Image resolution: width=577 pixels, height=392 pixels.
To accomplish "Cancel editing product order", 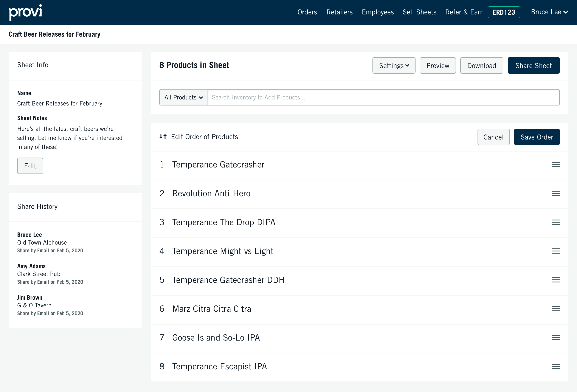I will point(493,137).
